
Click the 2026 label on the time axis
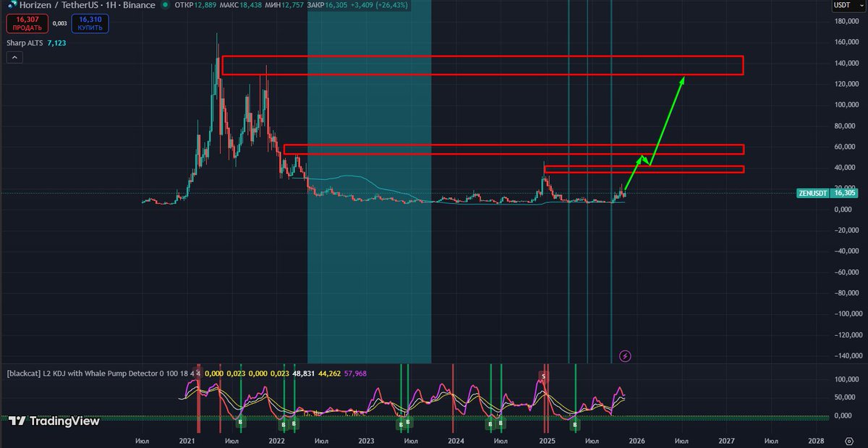tap(637, 440)
